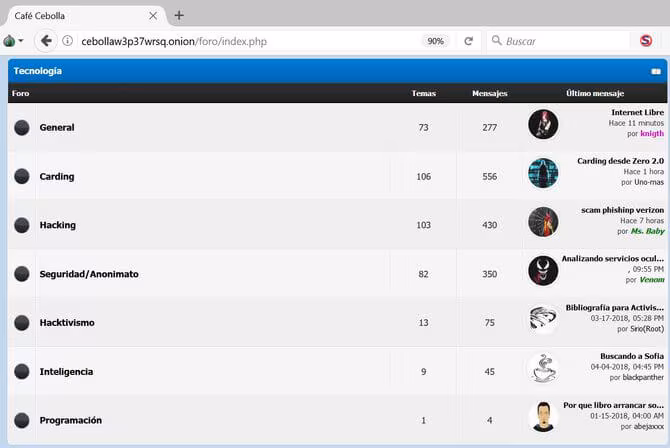Click the coffee cup avatar in Inteligencia row
This screenshot has width=670, height=448.
[543, 368]
